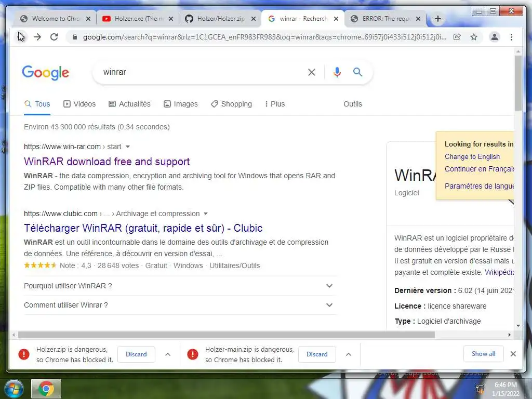Viewport: 532px width, 399px height.
Task: Click the vertical scrollbar thumb
Action: [518, 83]
